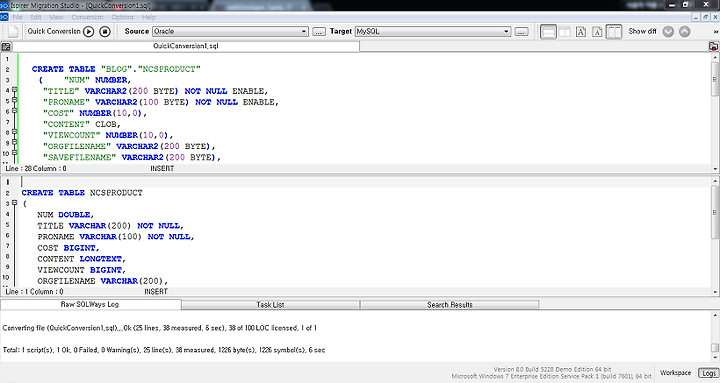Viewport: 720px width, 383px height.
Task: Click source editor scroll down arrow
Action: point(715,169)
